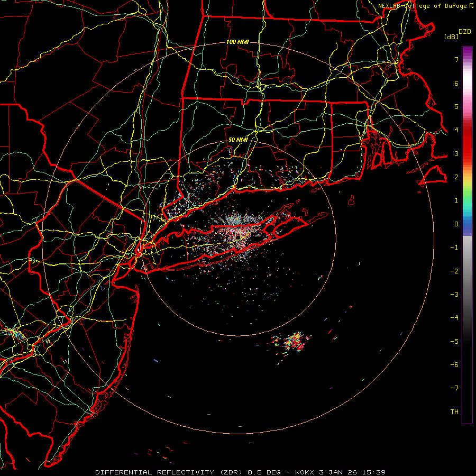The height and width of the screenshot is (476, 476).
Task: Click the TH label on the color scale
Action: [x=454, y=412]
